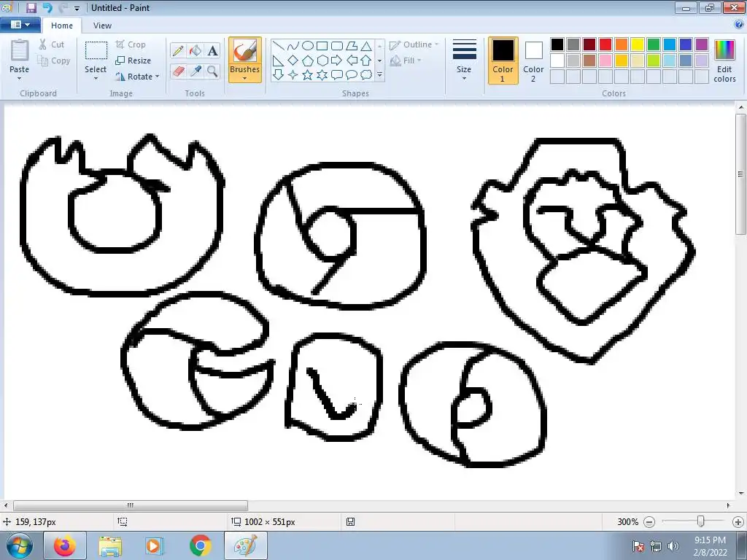Select the Fill with color bucket tool

(196, 50)
